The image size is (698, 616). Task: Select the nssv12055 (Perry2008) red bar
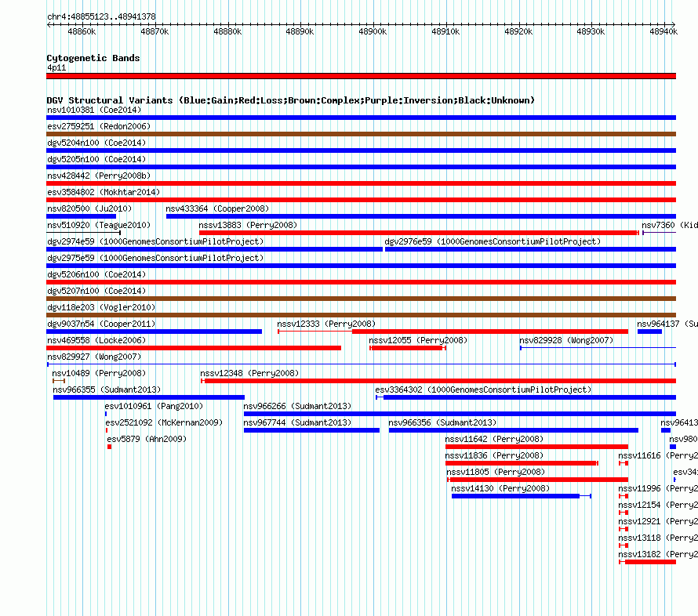[407, 348]
